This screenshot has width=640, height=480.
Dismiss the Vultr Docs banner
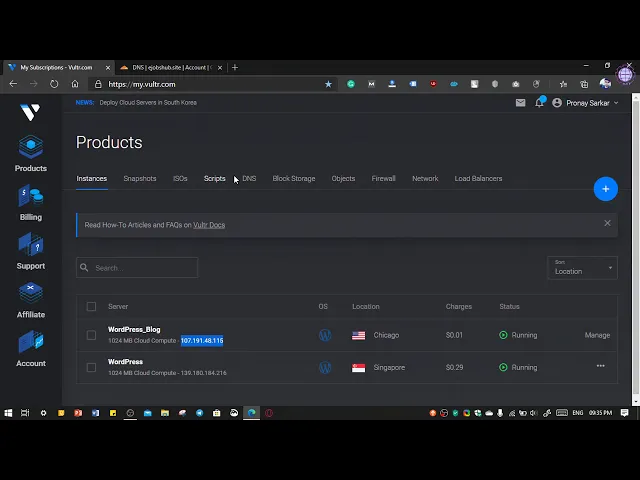click(x=607, y=223)
